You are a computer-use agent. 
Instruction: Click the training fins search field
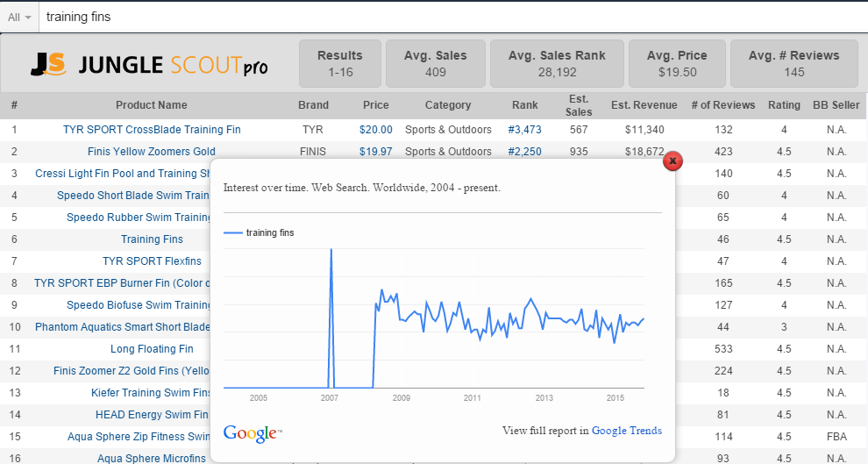(x=452, y=18)
